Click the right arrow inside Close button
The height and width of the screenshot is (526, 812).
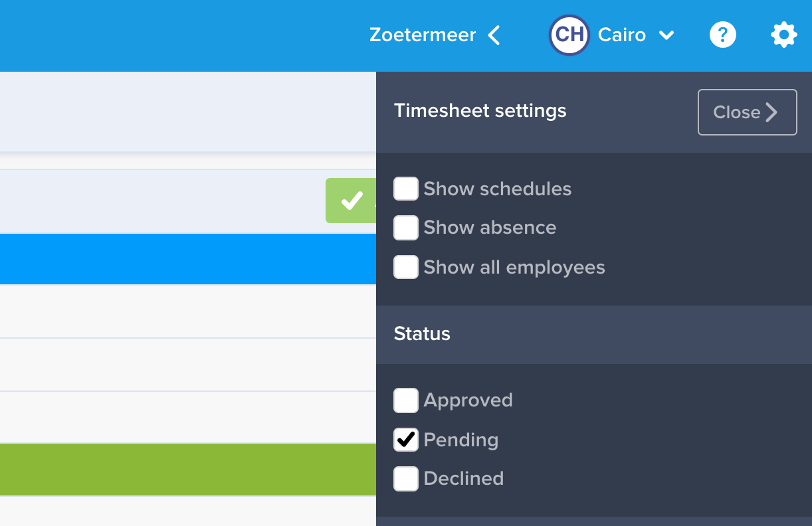pos(771,112)
